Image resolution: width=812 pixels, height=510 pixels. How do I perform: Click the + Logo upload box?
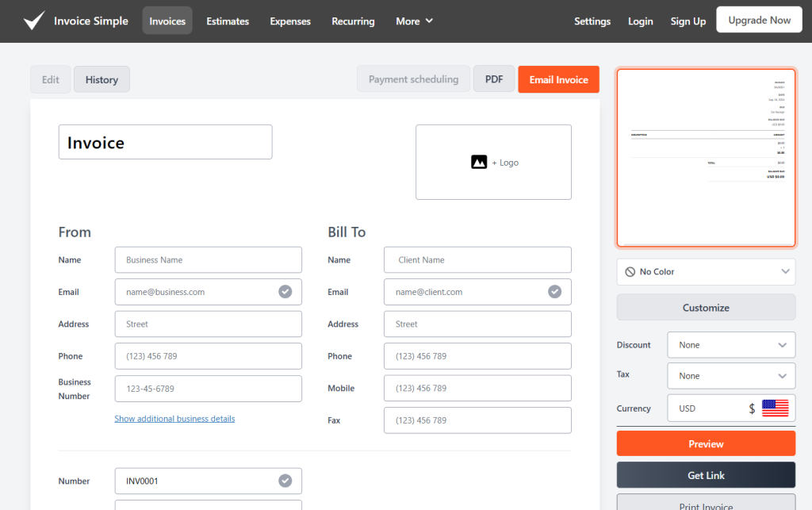pyautogui.click(x=493, y=162)
